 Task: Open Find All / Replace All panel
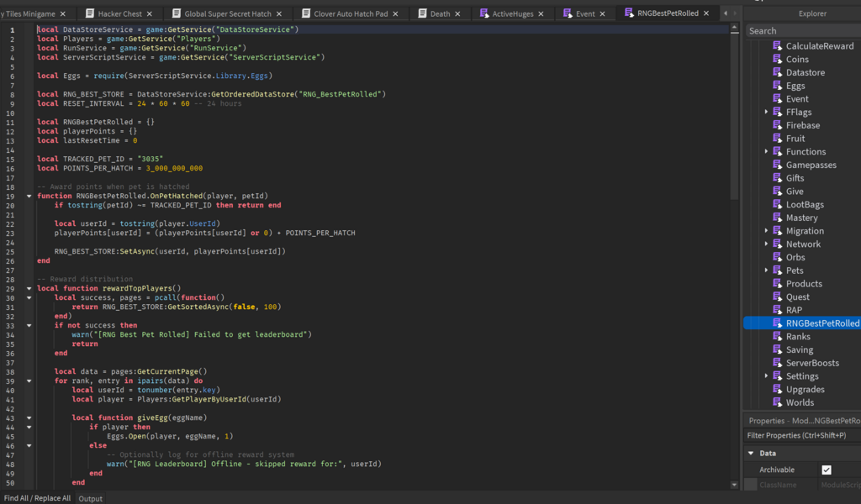(37, 498)
